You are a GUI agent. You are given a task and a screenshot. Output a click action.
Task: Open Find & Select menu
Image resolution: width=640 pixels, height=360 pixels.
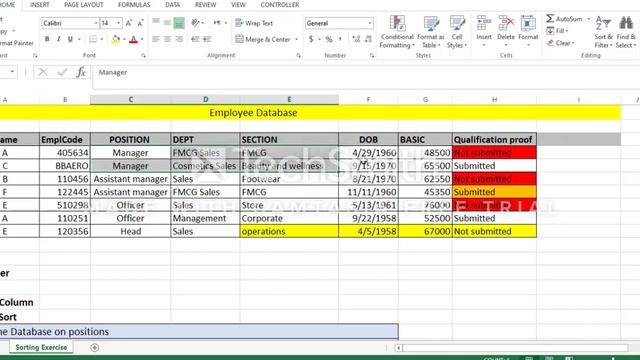[x=626, y=32]
